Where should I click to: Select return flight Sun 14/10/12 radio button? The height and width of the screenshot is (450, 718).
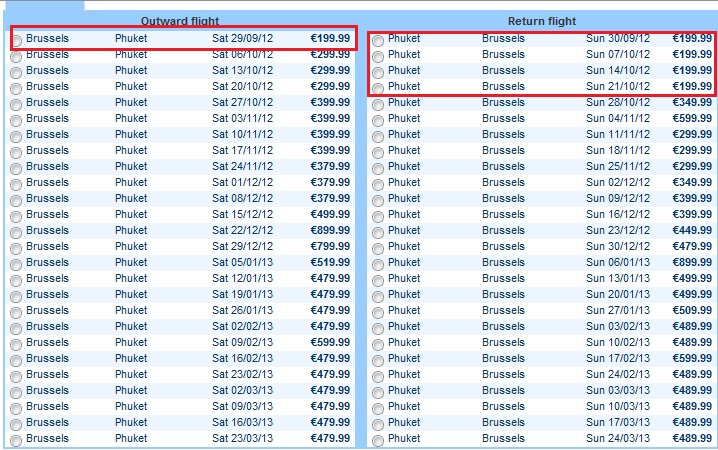click(378, 73)
